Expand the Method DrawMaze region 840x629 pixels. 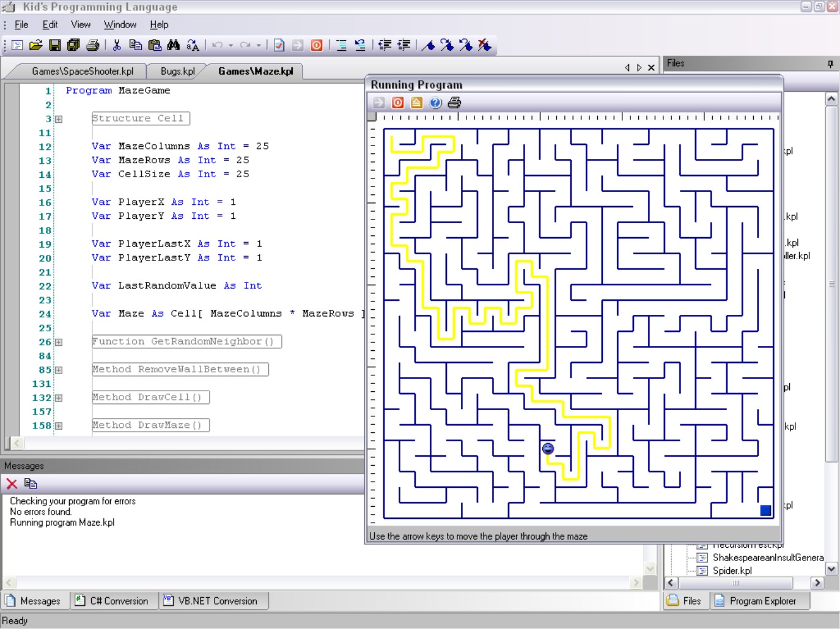point(59,426)
